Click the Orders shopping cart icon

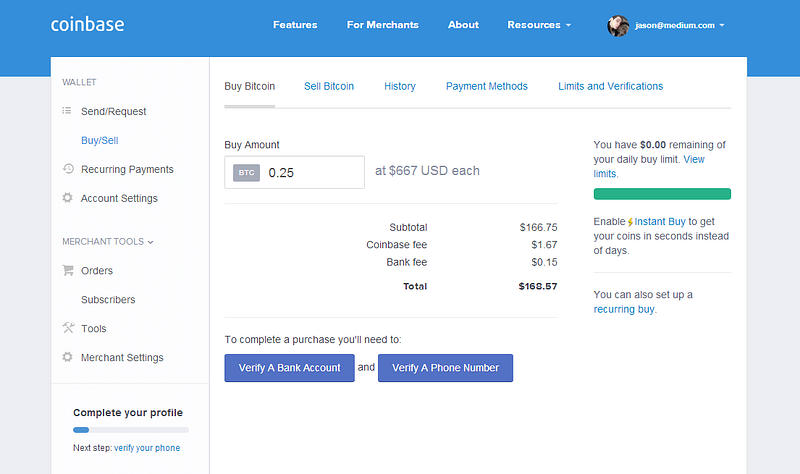(68, 270)
